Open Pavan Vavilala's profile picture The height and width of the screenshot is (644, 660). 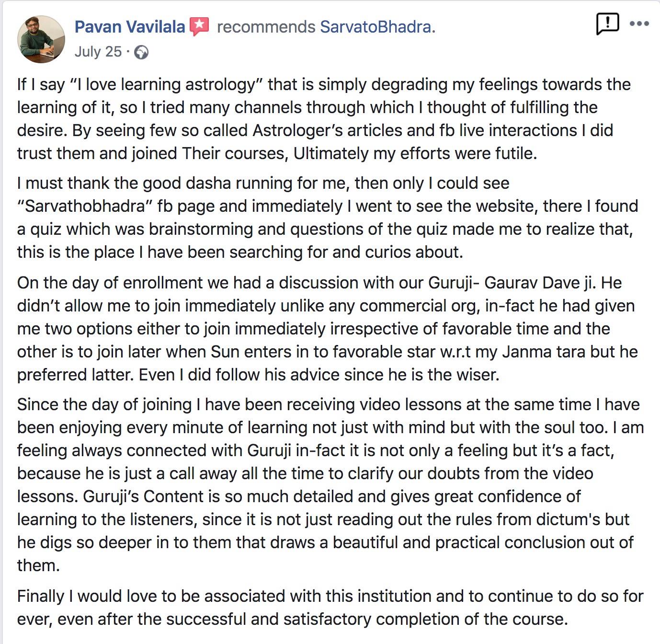tap(41, 39)
